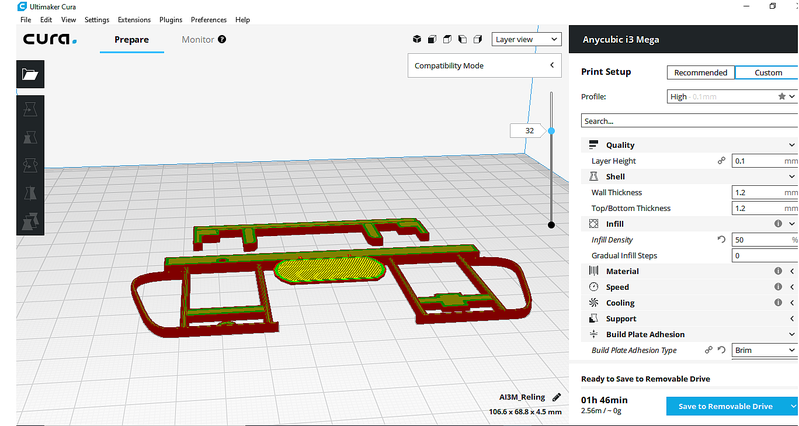Click Save to Removable Drive button
799x426 pixels.
[726, 406]
